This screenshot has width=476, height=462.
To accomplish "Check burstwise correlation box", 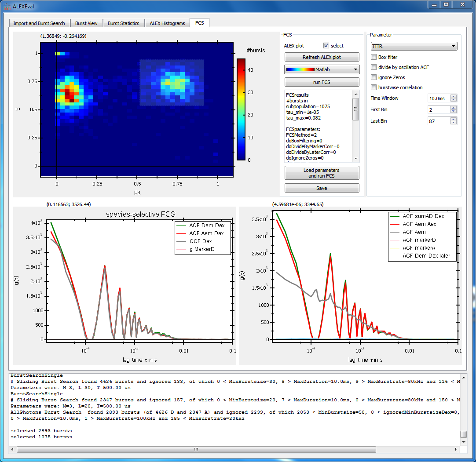I will [x=373, y=87].
